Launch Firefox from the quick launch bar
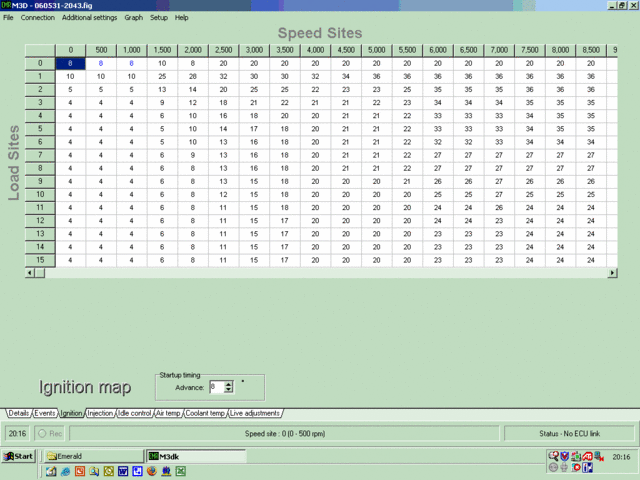The height and width of the screenshot is (480, 640). (151, 471)
